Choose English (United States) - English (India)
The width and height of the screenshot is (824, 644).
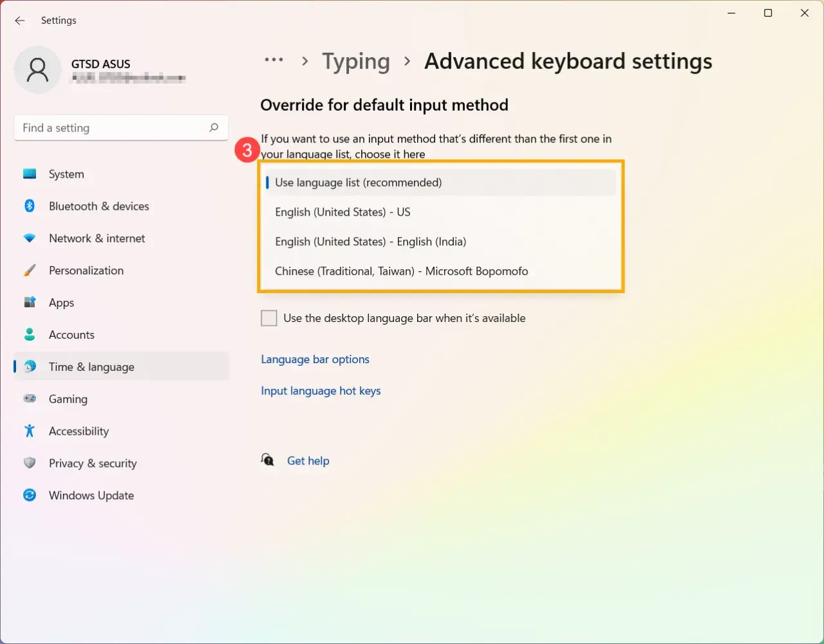[440, 241]
